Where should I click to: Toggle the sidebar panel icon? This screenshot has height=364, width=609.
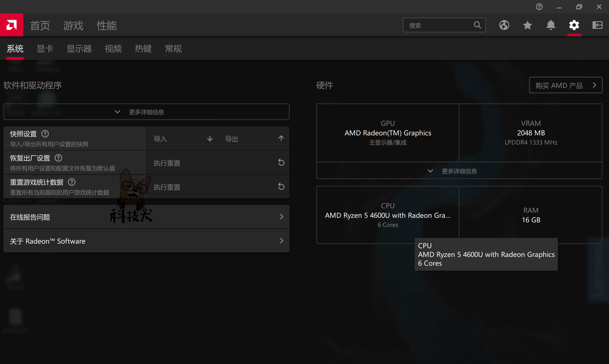(x=597, y=25)
